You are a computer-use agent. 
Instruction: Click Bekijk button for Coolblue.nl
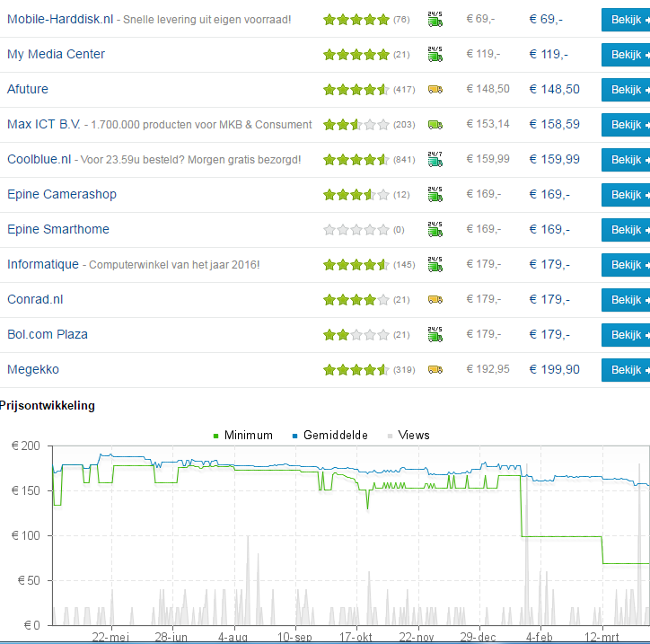[626, 160]
